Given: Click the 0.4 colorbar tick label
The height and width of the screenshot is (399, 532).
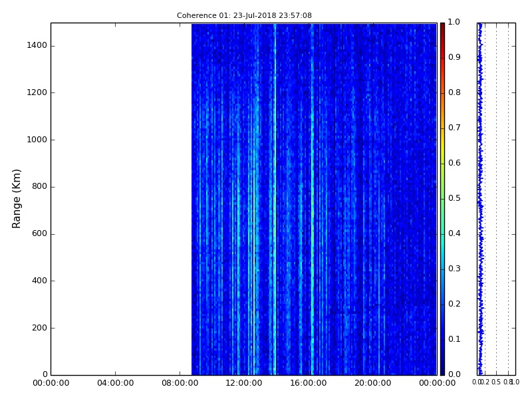Looking at the screenshot, I should 454,233.
